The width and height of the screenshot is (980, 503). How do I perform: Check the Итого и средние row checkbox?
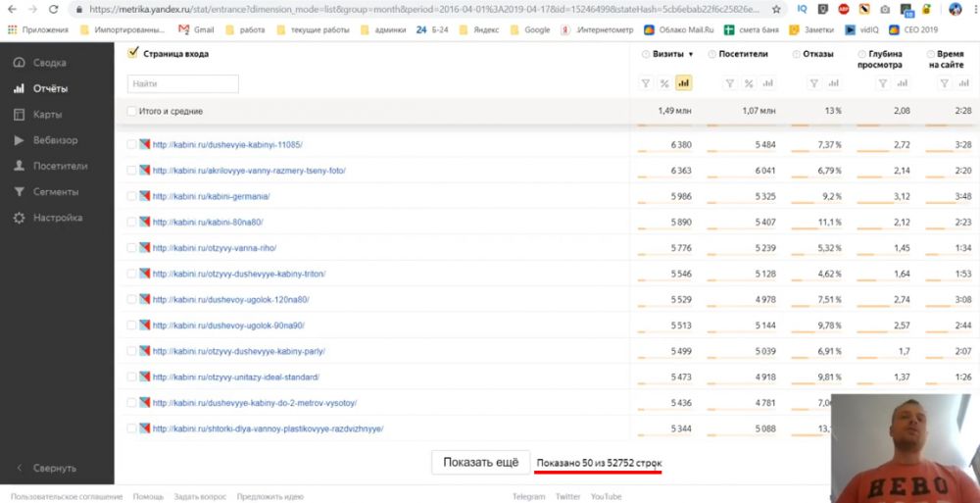(x=132, y=112)
